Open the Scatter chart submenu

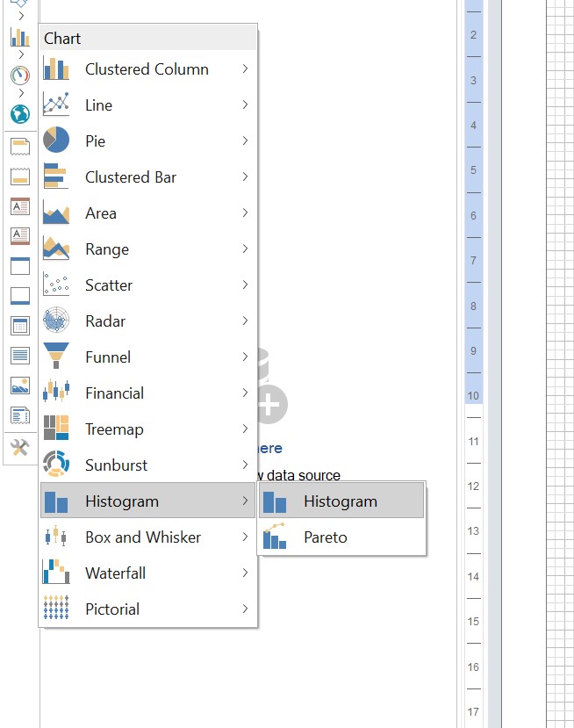coord(148,285)
